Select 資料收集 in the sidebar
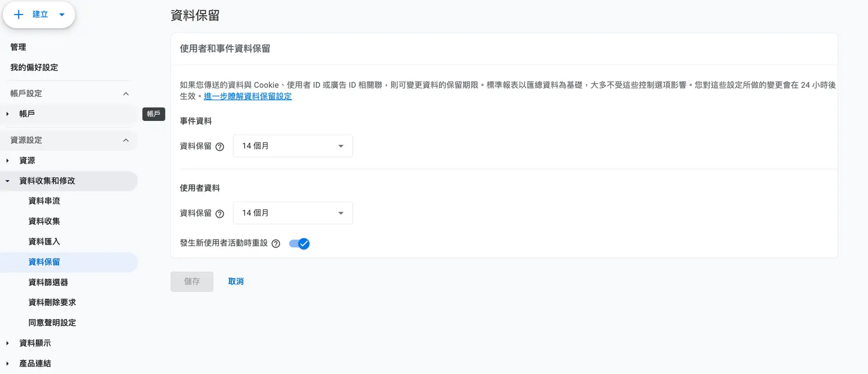 pyautogui.click(x=44, y=221)
